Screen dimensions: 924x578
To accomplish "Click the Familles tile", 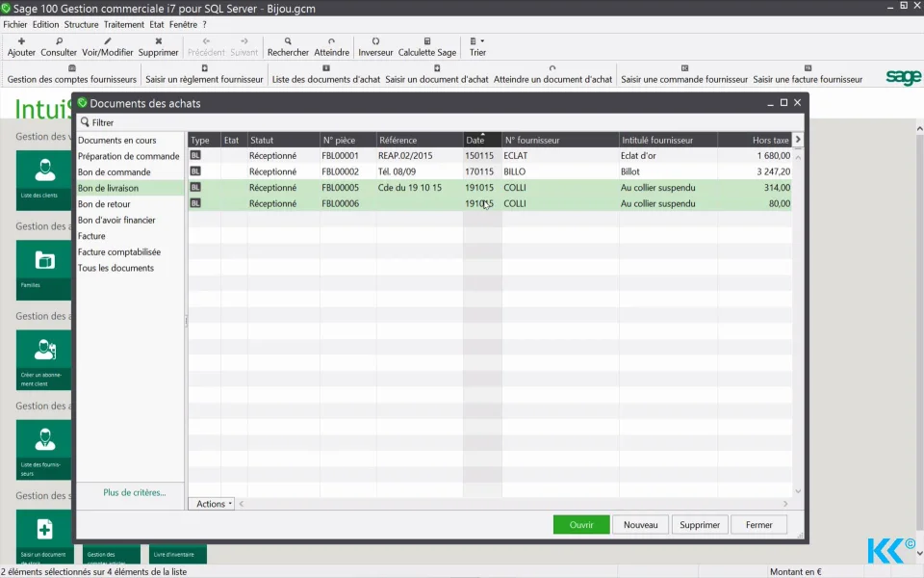I will pyautogui.click(x=43, y=270).
